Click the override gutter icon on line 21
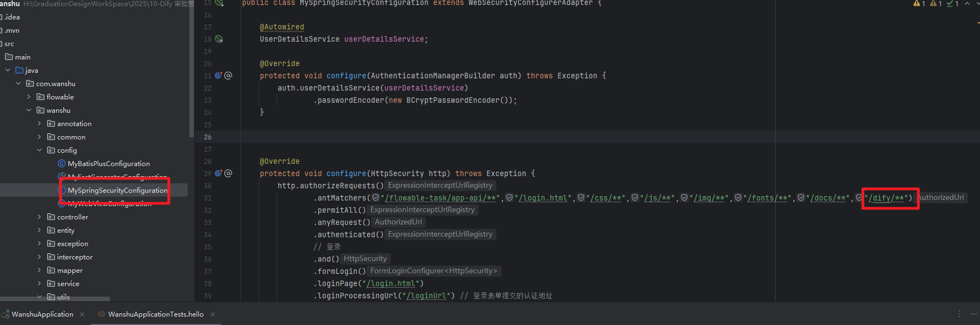Image resolution: width=980 pixels, height=325 pixels. [x=218, y=76]
